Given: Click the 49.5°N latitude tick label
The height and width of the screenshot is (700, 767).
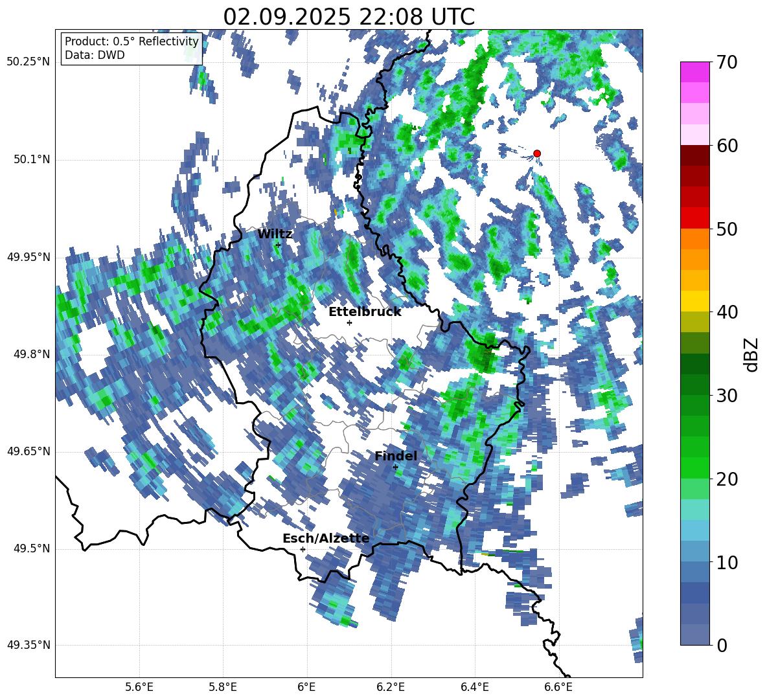Looking at the screenshot, I should (32, 548).
